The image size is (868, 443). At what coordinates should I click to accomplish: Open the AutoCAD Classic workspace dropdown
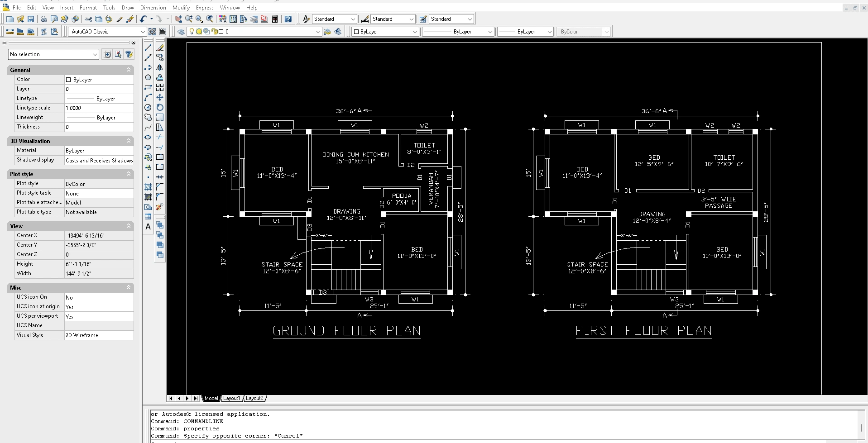point(107,32)
